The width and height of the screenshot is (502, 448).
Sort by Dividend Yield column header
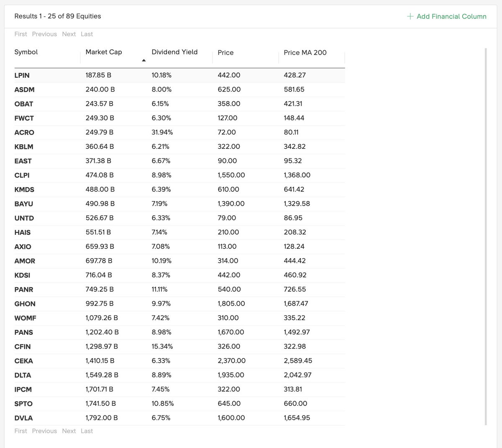pyautogui.click(x=174, y=52)
